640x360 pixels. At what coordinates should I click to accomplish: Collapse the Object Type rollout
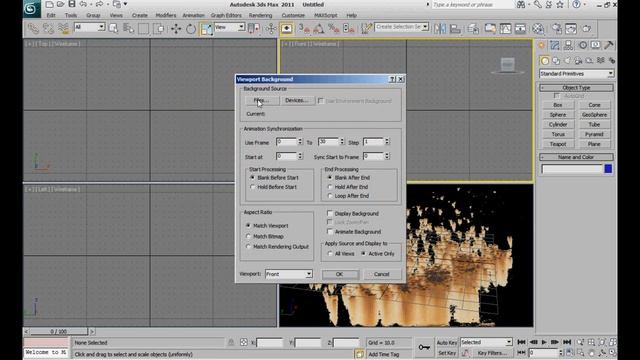point(576,88)
